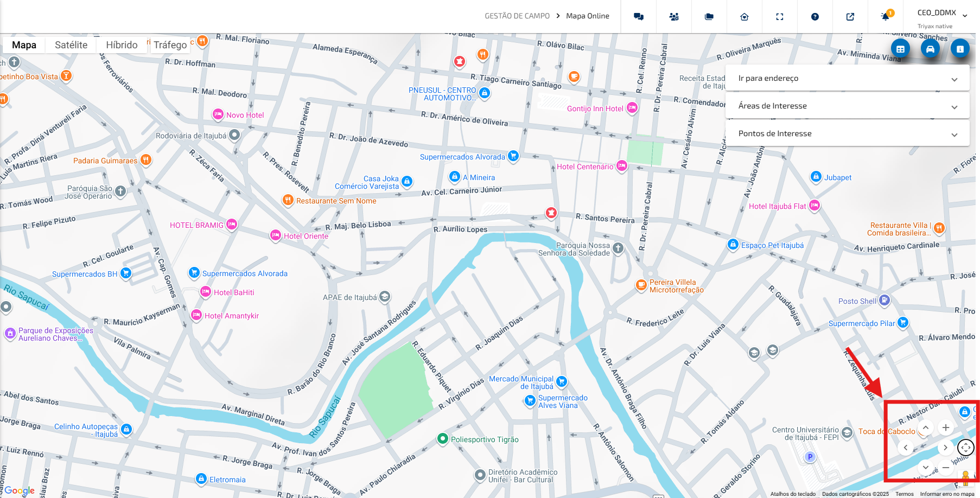980x498 pixels.
Task: Pan the map down
Action: point(926,467)
